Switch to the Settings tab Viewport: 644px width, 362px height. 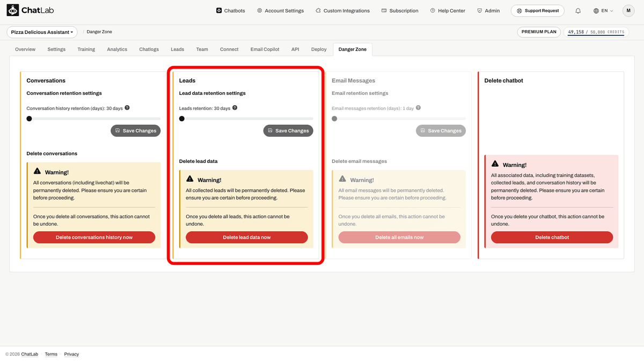click(x=56, y=49)
